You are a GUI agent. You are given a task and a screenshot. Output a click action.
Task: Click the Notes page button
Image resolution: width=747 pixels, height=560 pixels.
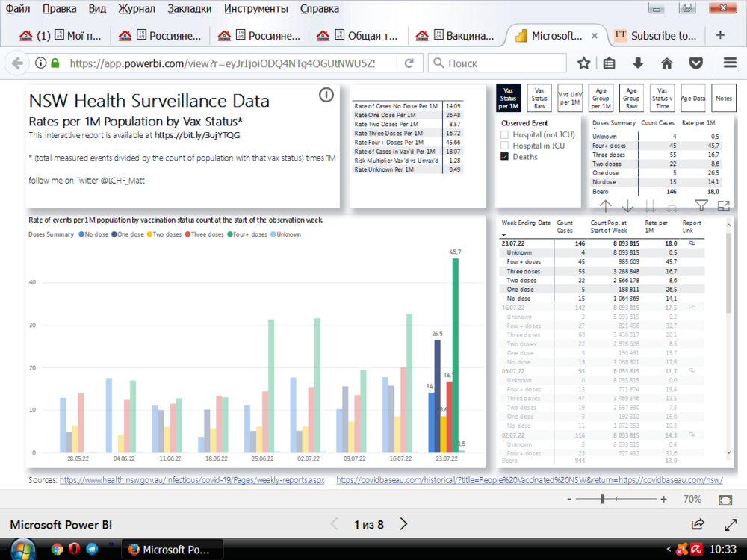point(723,98)
